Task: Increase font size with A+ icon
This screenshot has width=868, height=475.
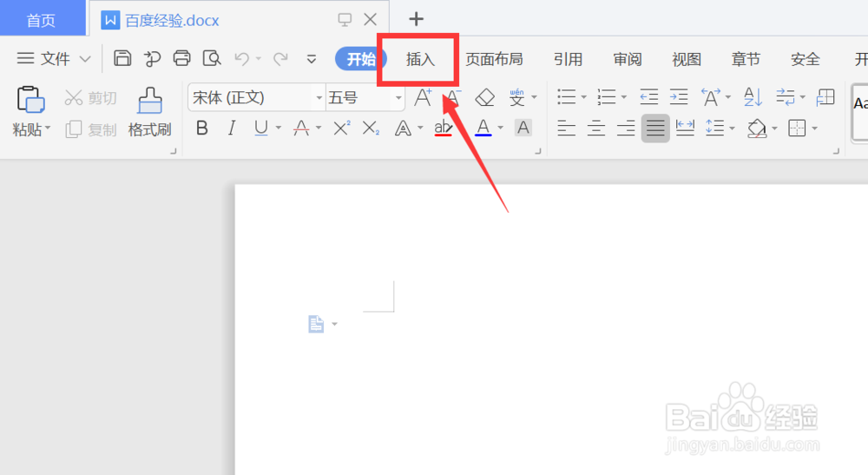Action: click(x=424, y=97)
